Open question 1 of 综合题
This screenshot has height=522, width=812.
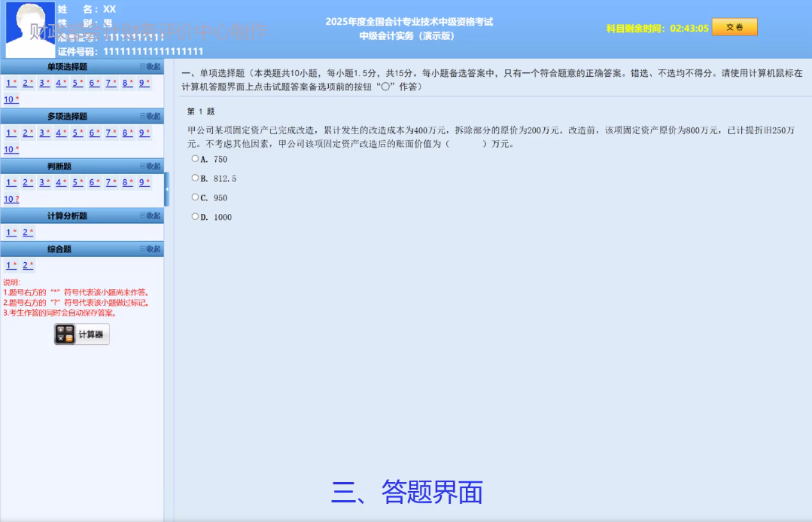coord(8,265)
